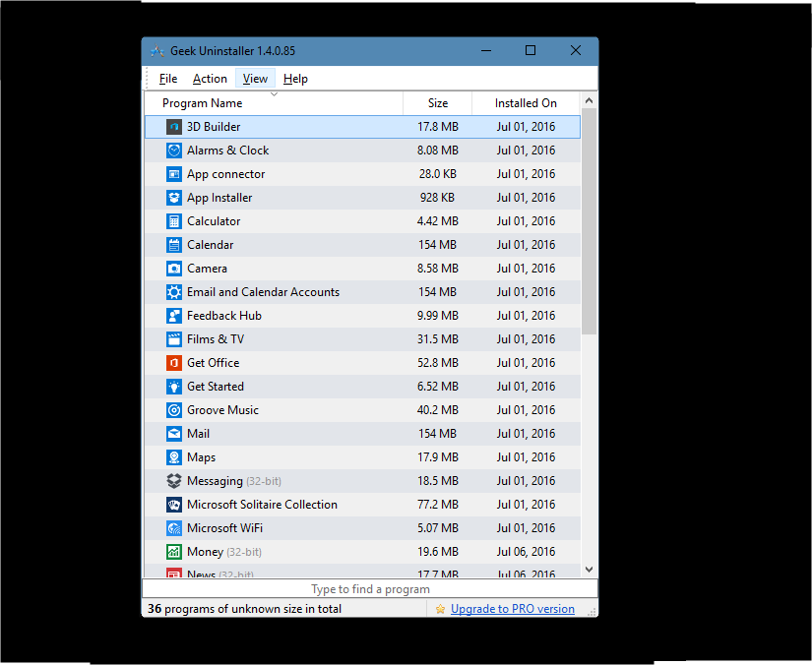Screen dimensions: 812x665
Task: Click the Maps app icon
Action: click(174, 457)
